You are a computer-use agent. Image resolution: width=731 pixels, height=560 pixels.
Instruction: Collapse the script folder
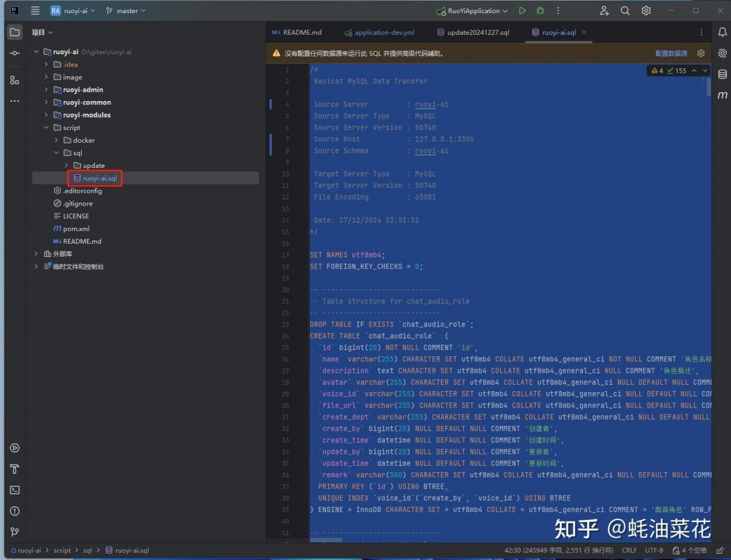point(46,127)
